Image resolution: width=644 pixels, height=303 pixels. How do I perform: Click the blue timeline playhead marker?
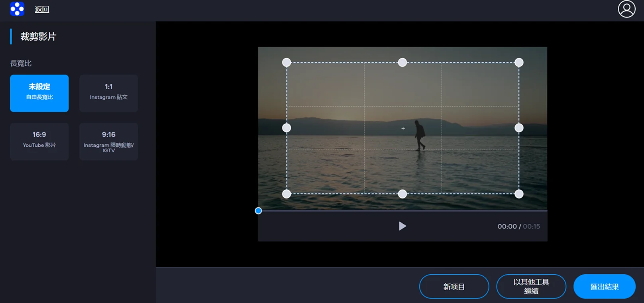(x=258, y=211)
